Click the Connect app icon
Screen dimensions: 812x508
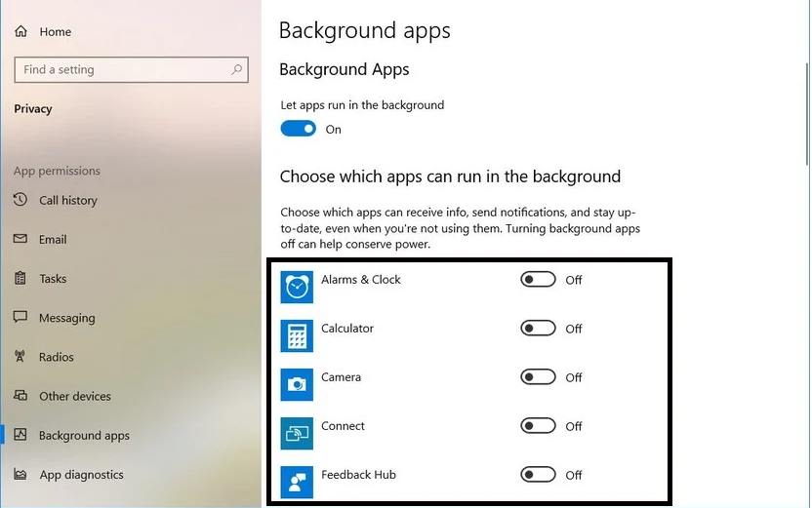click(297, 434)
